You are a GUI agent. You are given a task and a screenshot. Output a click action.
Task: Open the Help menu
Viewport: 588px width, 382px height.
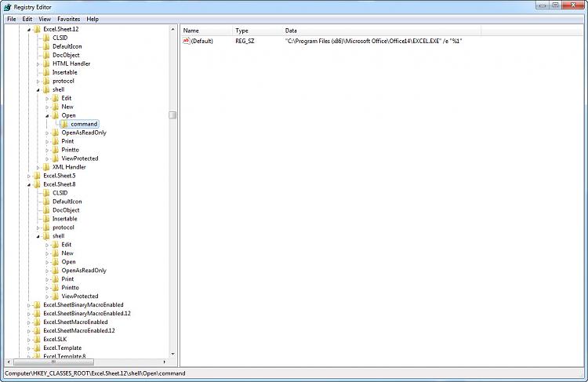(93, 19)
